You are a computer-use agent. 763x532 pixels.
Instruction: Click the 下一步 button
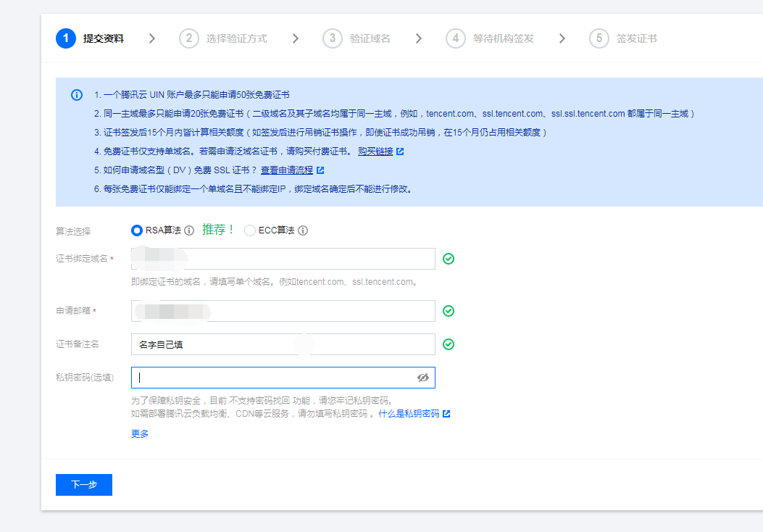pos(84,485)
